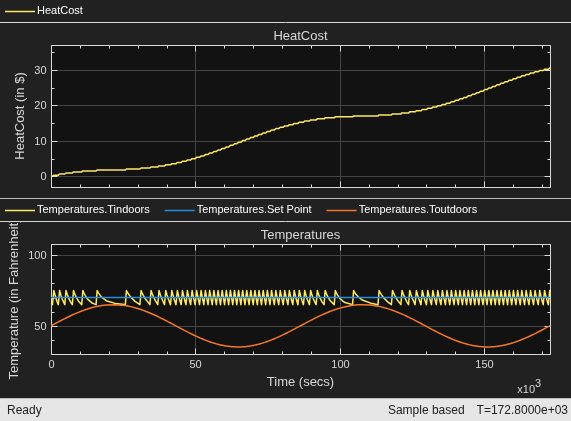Click the yellow Tindoors legend line swatch
The image size is (571, 421).
[x=20, y=210]
